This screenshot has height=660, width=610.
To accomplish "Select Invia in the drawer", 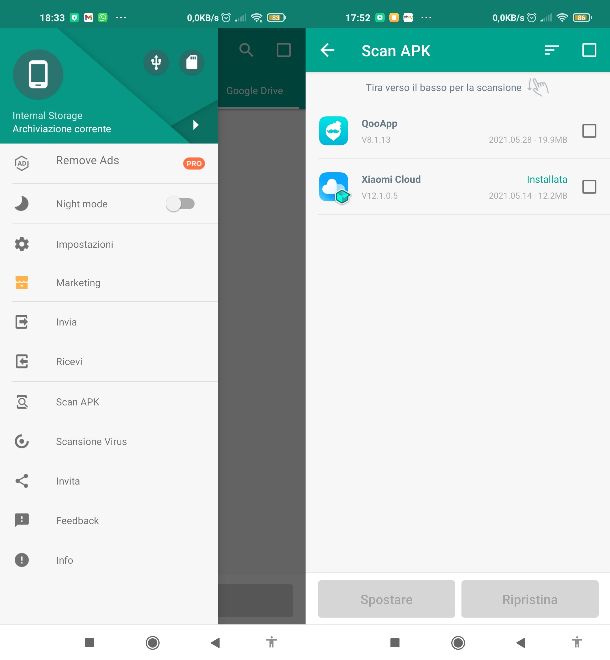I will click(109, 322).
